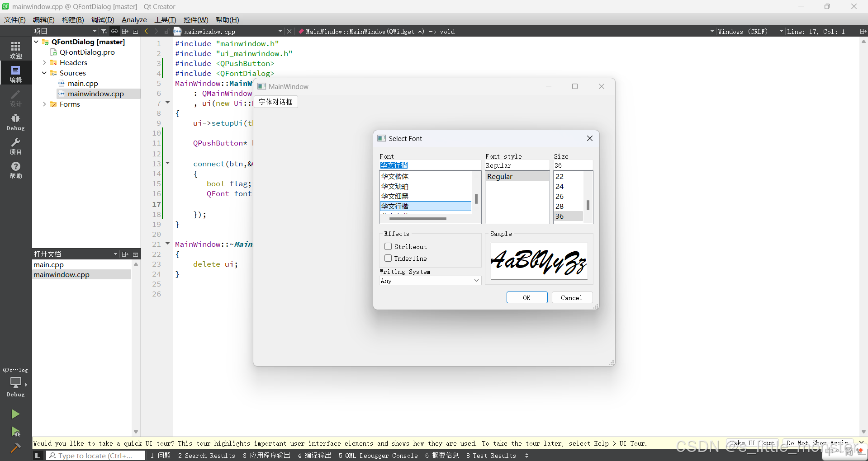Click OK in Select Font dialog

pos(527,297)
